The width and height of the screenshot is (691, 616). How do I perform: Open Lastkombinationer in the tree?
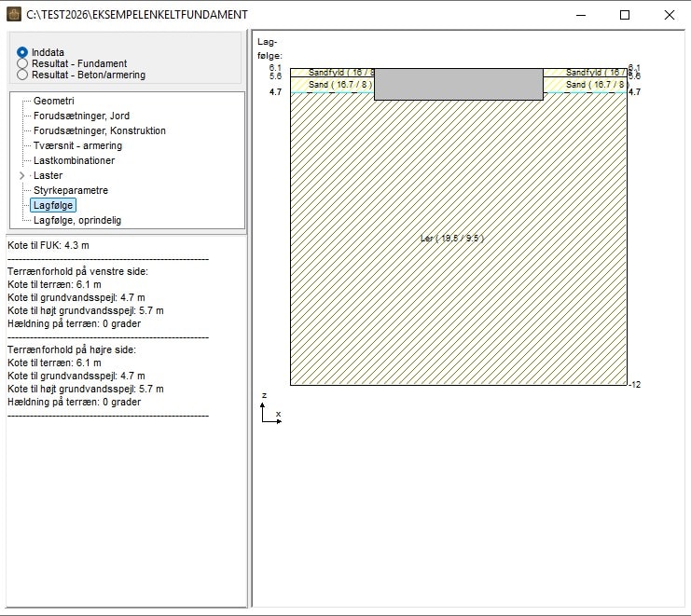[x=74, y=160]
